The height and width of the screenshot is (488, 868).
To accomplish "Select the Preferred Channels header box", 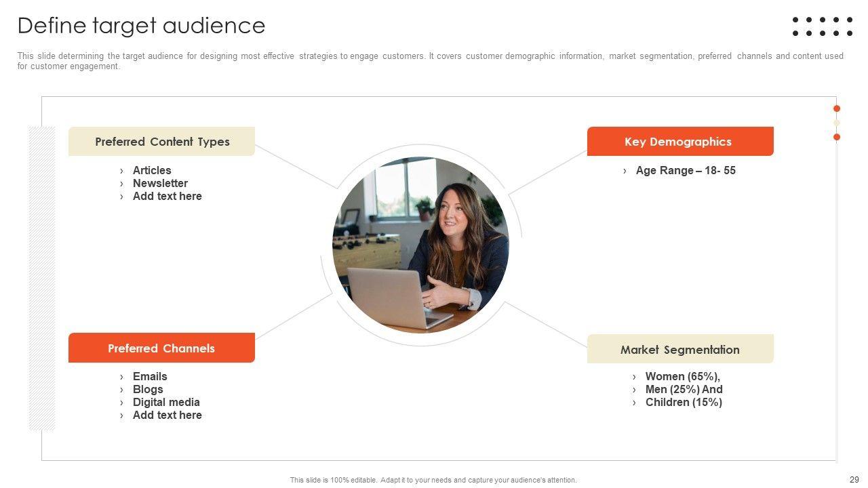I will (x=161, y=348).
